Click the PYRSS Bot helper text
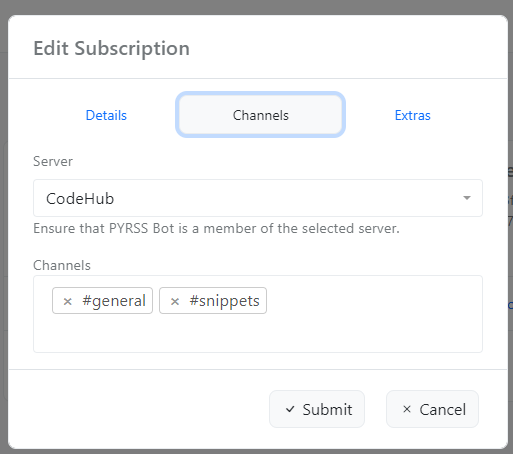The image size is (513, 454). [x=216, y=229]
